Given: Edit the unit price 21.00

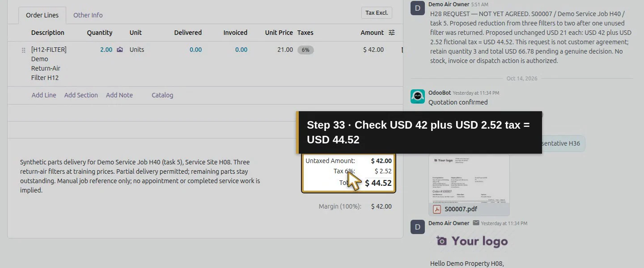Looking at the screenshot, I should [x=285, y=50].
